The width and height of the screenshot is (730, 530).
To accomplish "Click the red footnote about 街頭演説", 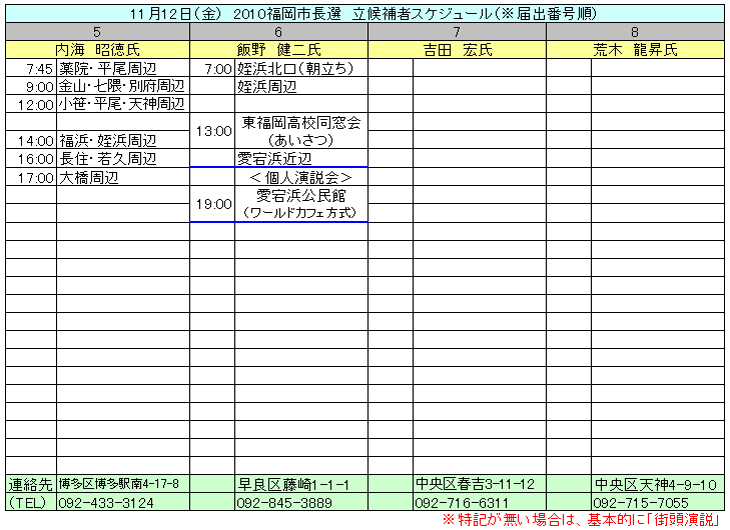I will pos(583,520).
